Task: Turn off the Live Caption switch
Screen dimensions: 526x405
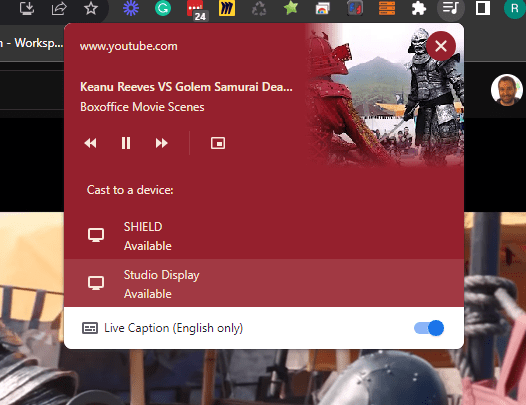Action: (x=429, y=328)
